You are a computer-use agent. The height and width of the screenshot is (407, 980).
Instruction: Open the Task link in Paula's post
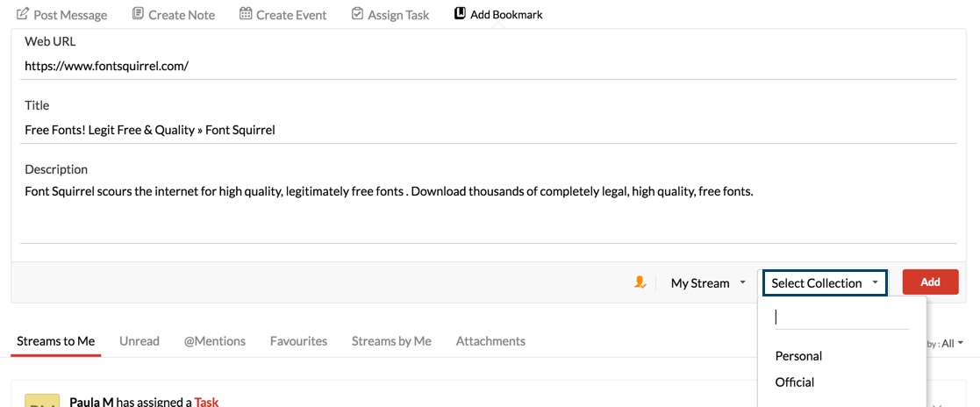point(206,402)
